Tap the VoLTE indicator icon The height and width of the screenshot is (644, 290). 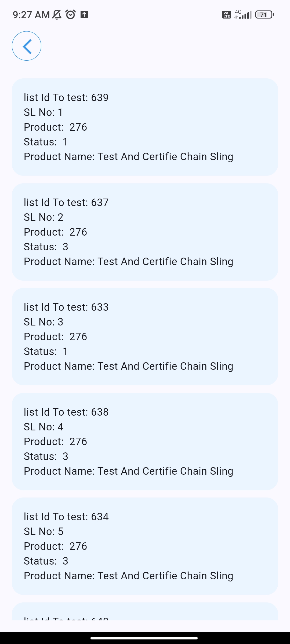tap(226, 14)
